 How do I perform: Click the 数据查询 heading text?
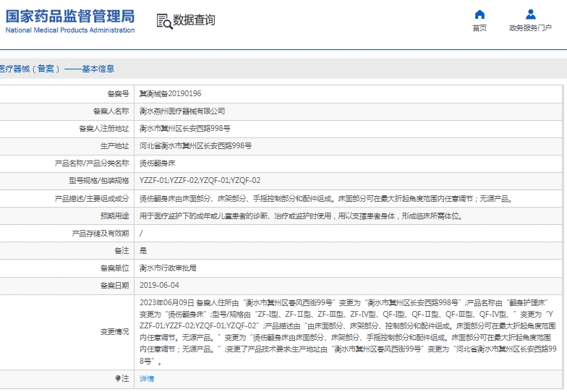tap(194, 20)
